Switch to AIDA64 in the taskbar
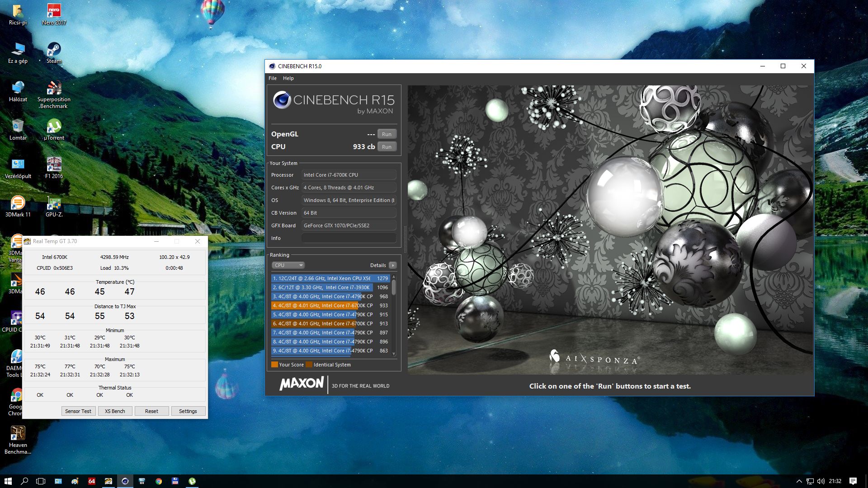Screen dimensions: 868x488 [92, 481]
